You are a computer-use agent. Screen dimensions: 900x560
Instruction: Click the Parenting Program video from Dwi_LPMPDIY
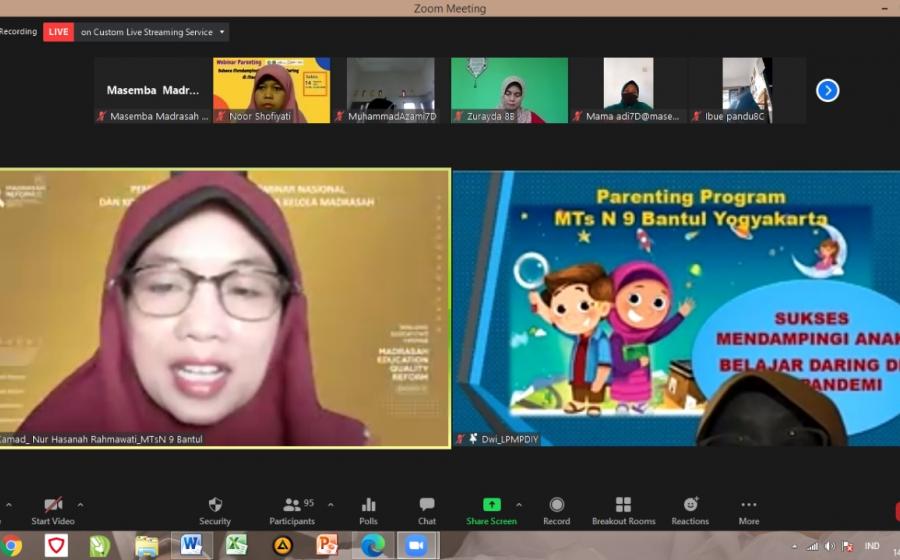[x=676, y=307]
